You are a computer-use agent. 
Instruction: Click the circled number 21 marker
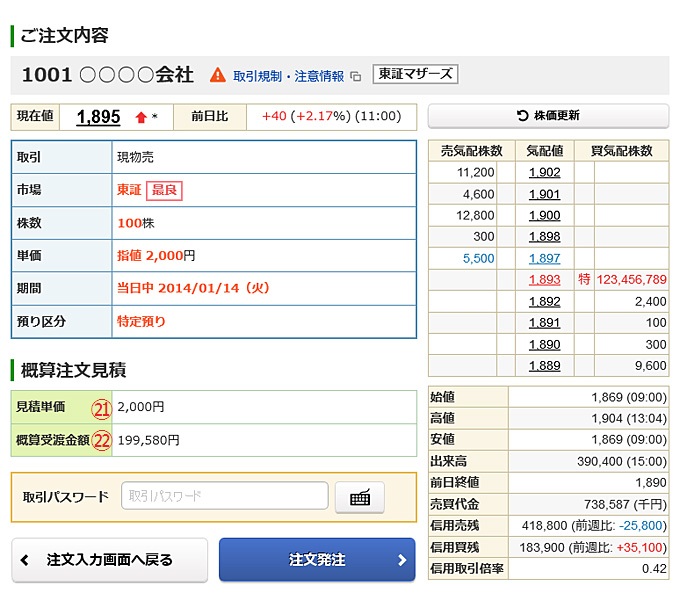click(101, 408)
